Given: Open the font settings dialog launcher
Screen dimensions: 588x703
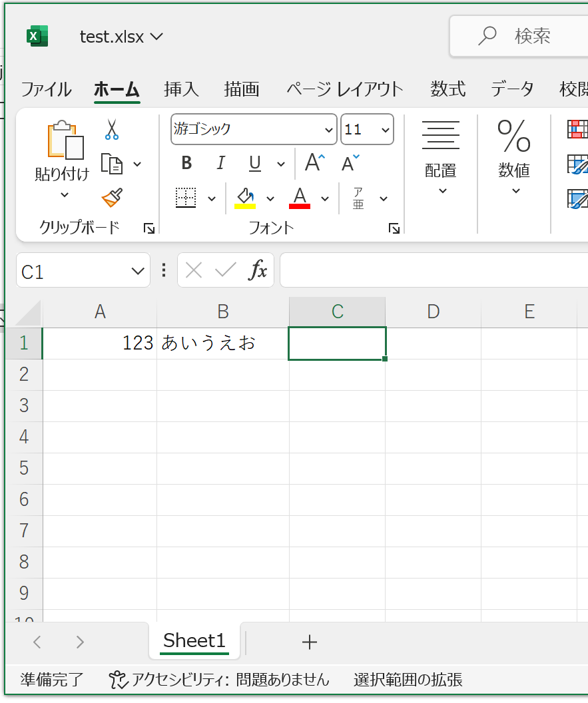Looking at the screenshot, I should [x=394, y=229].
